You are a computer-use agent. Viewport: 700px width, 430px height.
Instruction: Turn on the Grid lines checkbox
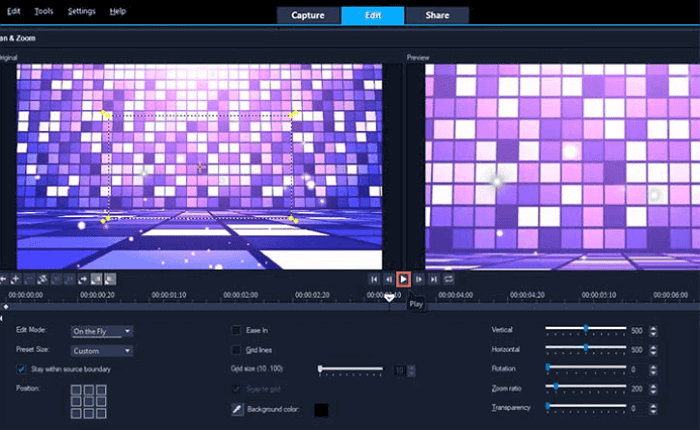(x=237, y=351)
